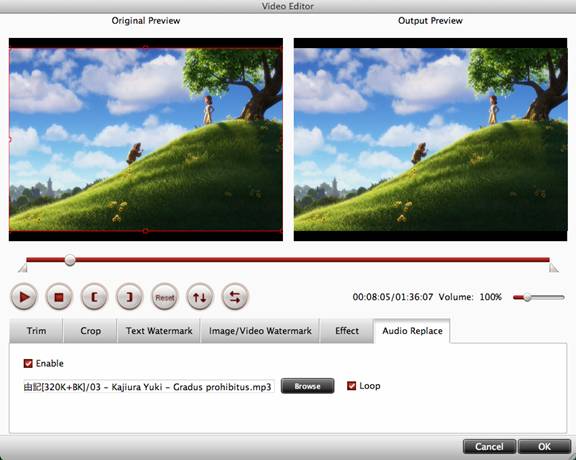Confirm changes with OK button
Screen dimensions: 576x460
[x=544, y=446]
